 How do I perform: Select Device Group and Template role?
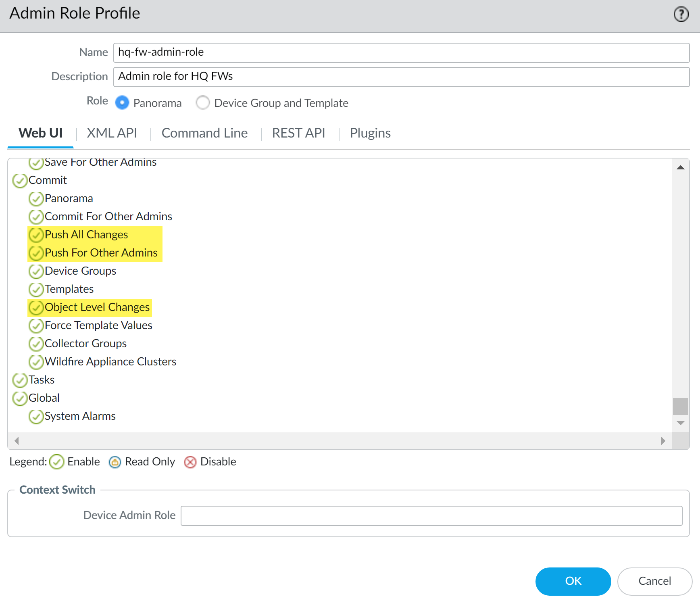tap(203, 103)
